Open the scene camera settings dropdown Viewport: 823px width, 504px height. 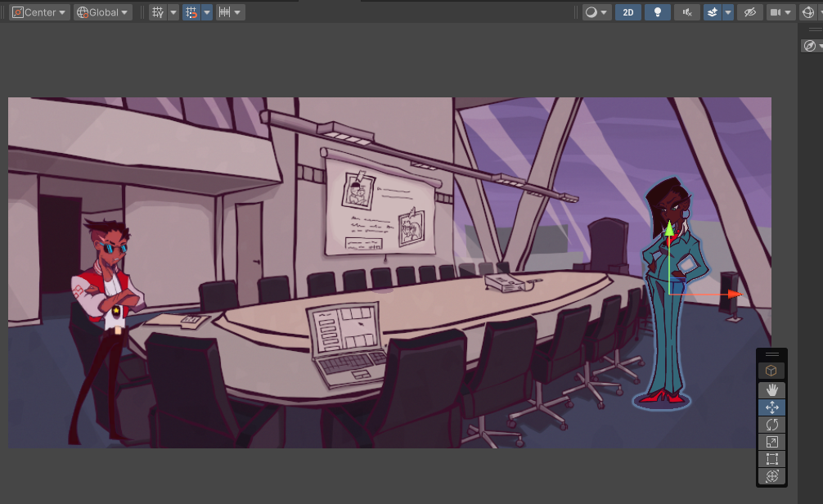[x=780, y=12]
